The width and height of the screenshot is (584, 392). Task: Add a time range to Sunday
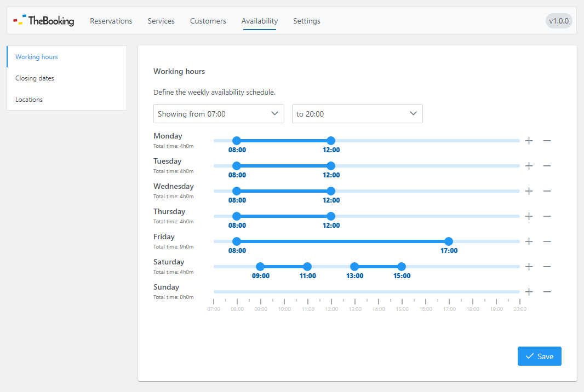[529, 292]
